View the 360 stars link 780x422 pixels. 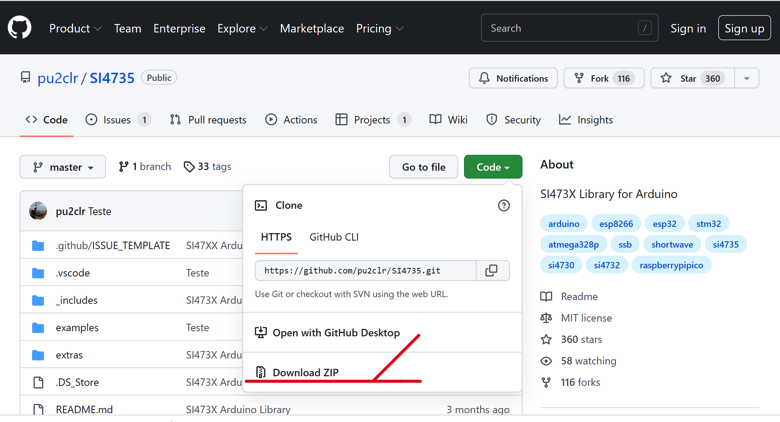pyautogui.click(x=572, y=339)
